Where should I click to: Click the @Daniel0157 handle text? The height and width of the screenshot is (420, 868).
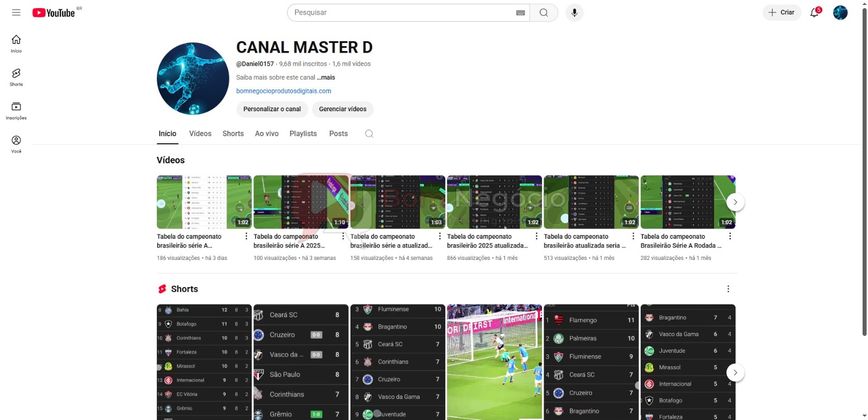click(x=255, y=64)
